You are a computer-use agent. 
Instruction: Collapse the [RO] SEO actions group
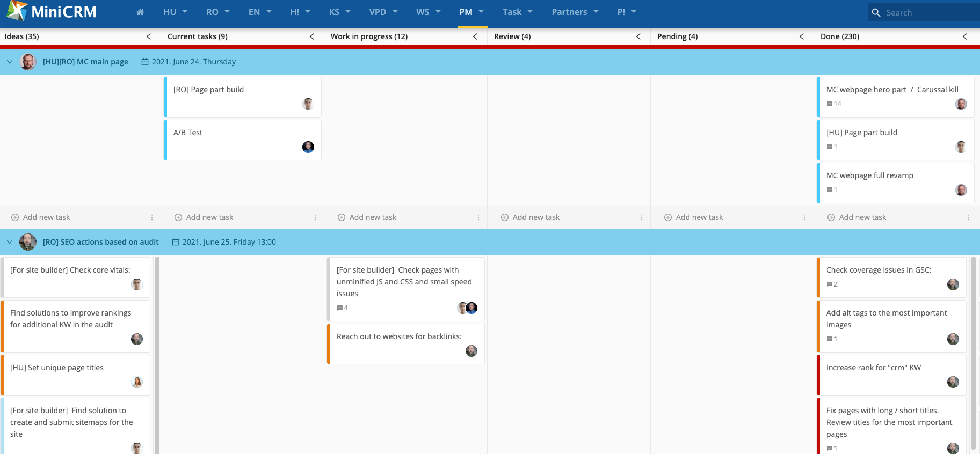click(10, 242)
